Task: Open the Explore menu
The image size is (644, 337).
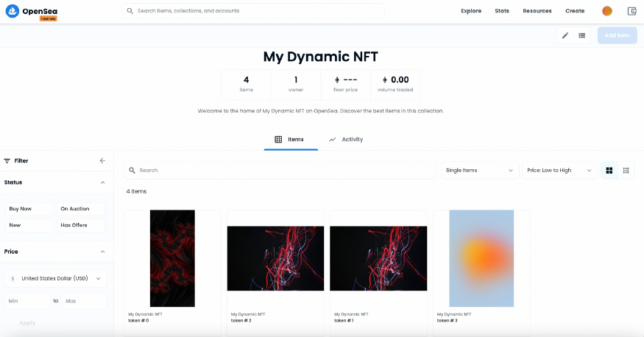Action: tap(471, 11)
